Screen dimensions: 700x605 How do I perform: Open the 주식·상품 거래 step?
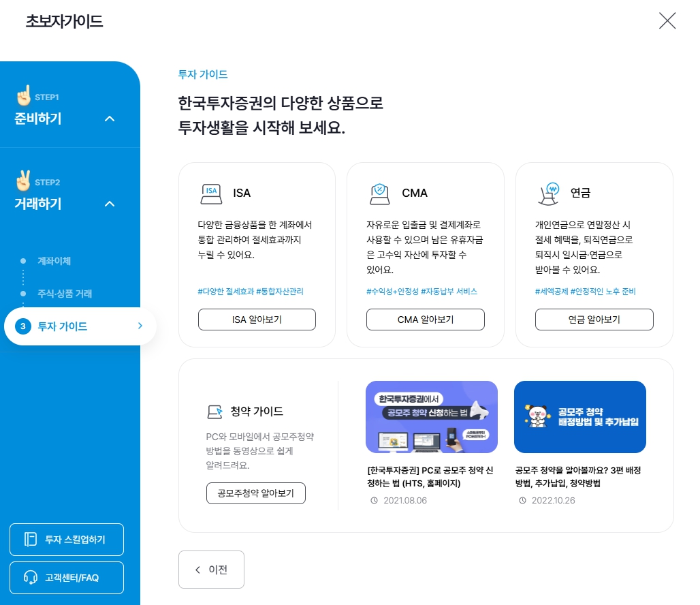point(65,294)
